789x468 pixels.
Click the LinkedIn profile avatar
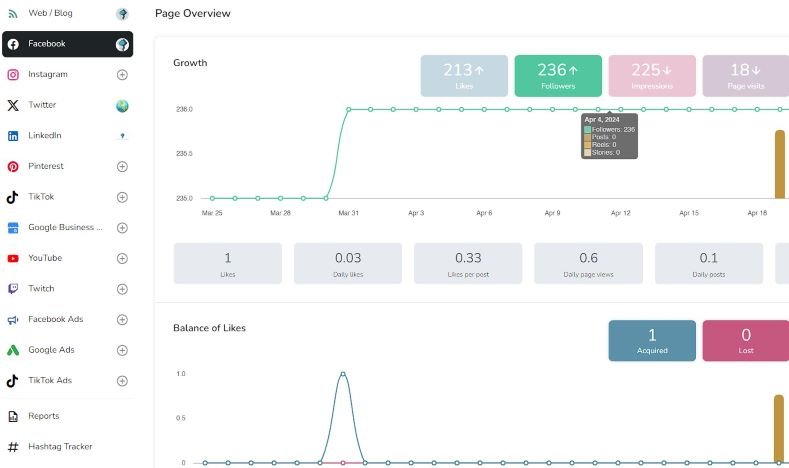click(x=122, y=136)
